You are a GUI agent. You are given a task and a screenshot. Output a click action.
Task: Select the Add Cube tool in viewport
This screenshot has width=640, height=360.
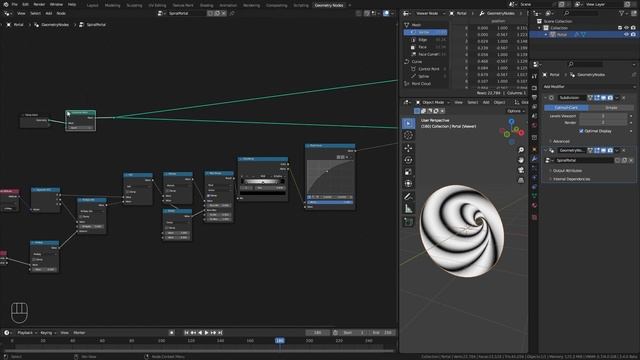(x=409, y=222)
